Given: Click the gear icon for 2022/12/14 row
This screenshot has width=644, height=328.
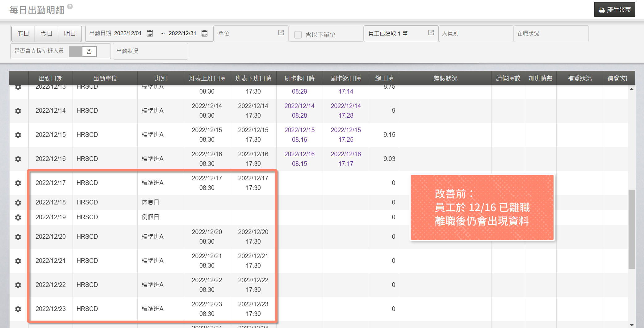Looking at the screenshot, I should 18,111.
